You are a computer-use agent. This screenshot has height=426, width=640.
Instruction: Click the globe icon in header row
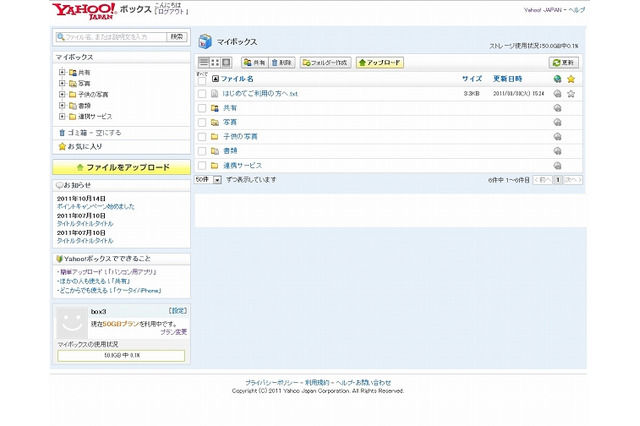[557, 79]
